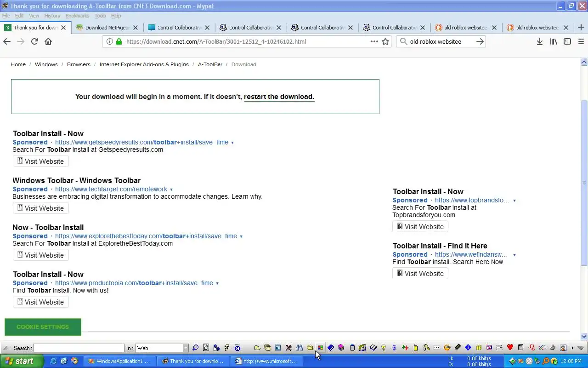Focus the URL address bar
Image resolution: width=588 pixels, height=368 pixels.
pos(246,41)
